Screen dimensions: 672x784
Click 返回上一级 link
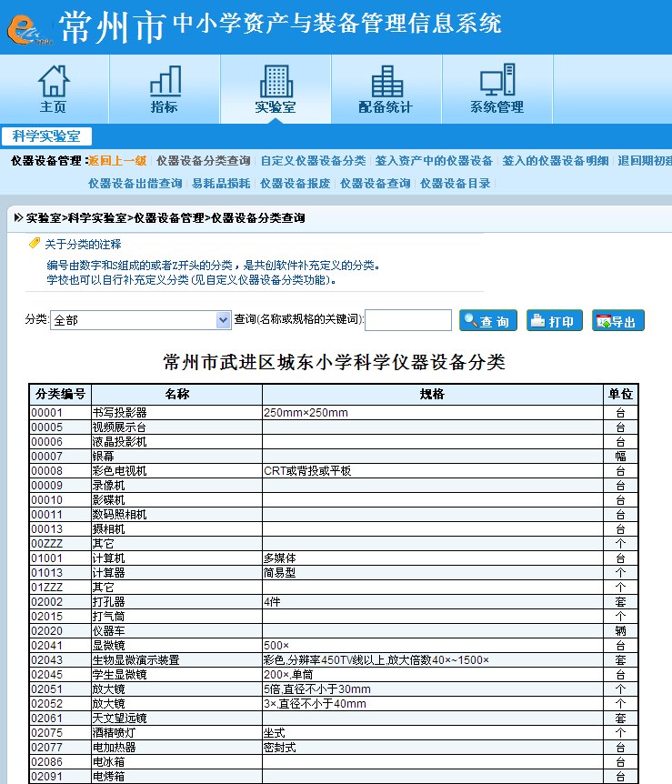click(x=117, y=160)
